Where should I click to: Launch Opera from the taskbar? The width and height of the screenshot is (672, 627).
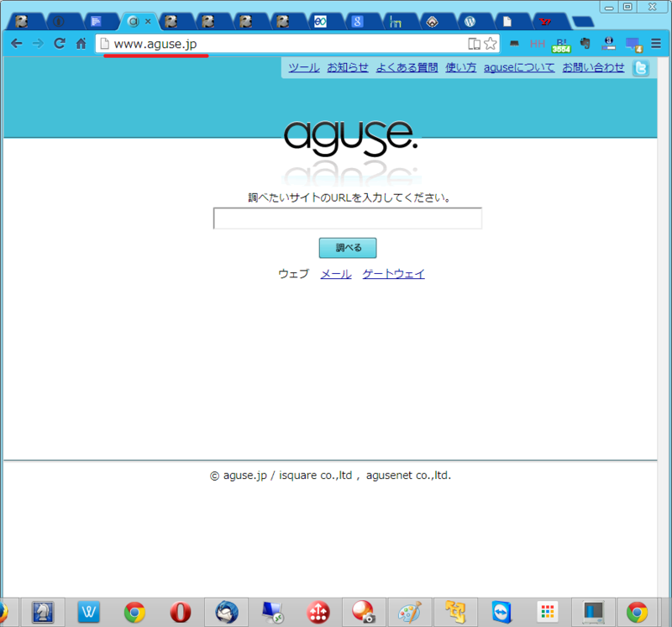click(x=181, y=612)
